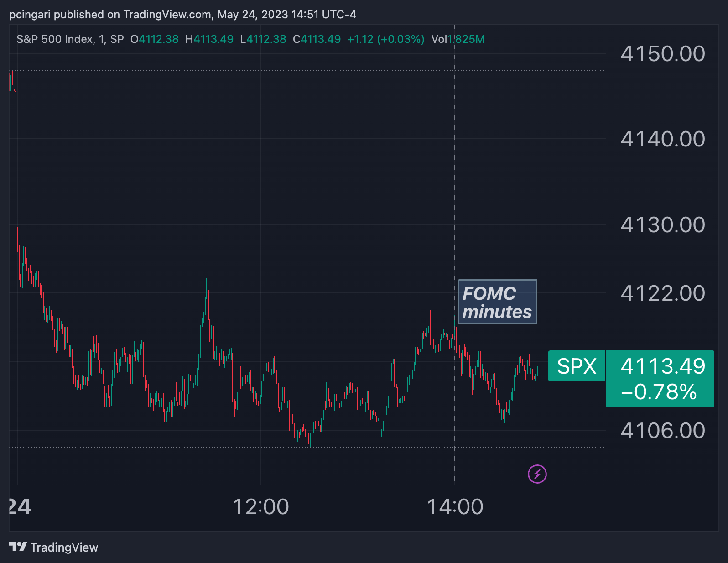Viewport: 728px width, 563px height.
Task: Click the 4106.00 price axis label
Action: click(x=663, y=431)
